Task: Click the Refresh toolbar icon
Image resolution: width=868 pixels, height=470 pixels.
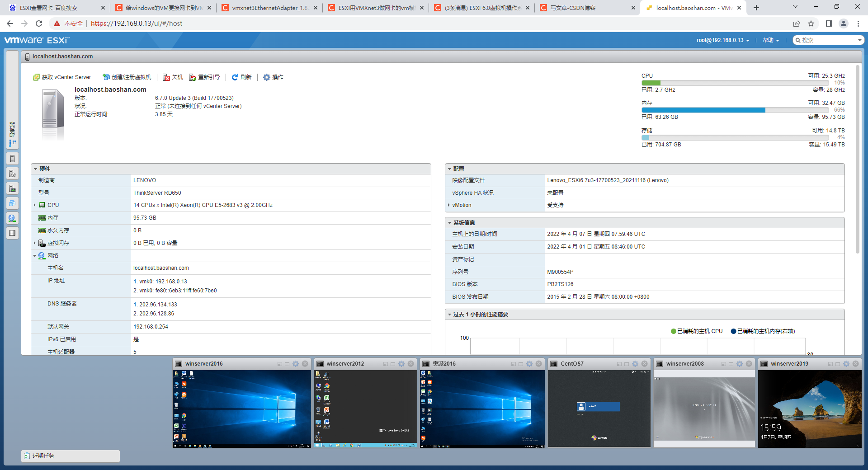Action: click(242, 77)
